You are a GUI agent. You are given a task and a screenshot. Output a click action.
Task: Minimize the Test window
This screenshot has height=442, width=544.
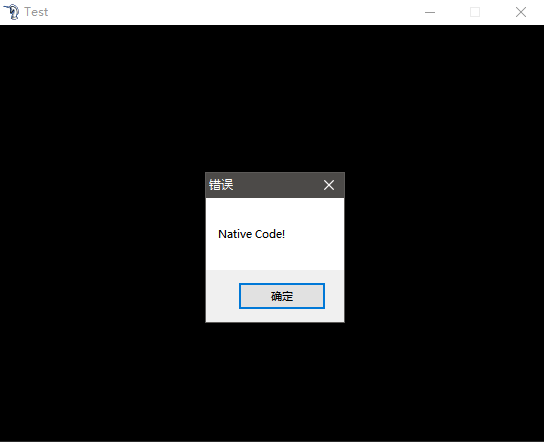coord(430,12)
